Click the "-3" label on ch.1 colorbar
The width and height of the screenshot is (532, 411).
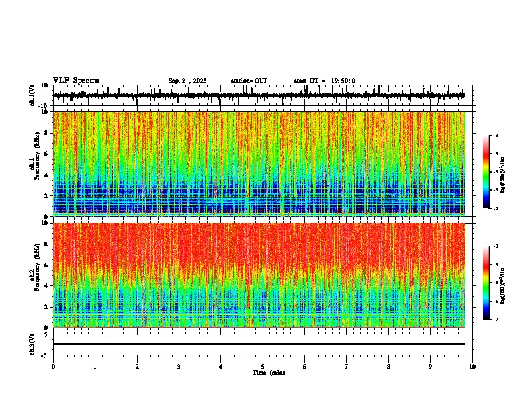[496, 135]
